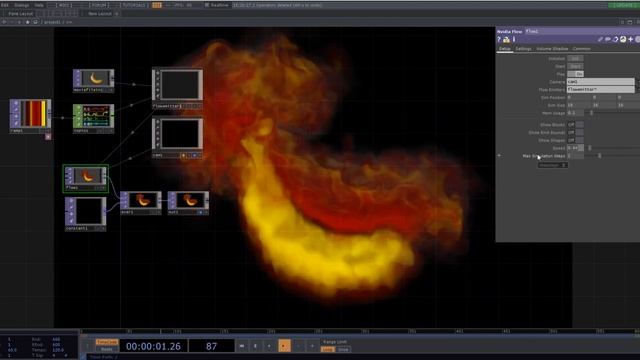The height and width of the screenshot is (360, 640).
Task: Select the chopto1 node
Action: coord(93,118)
